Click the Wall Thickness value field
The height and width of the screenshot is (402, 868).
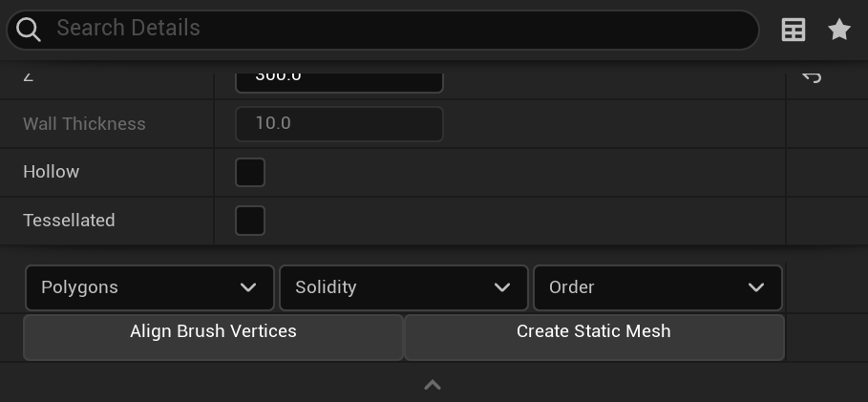339,124
